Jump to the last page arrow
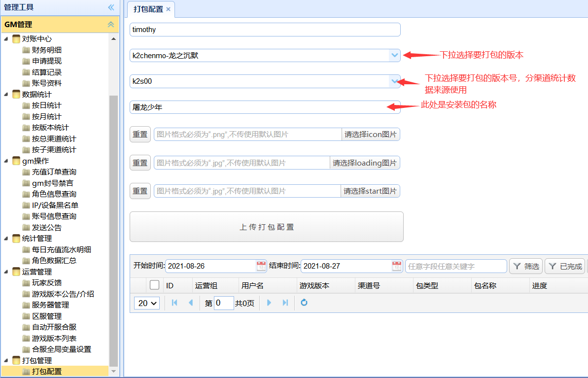The width and height of the screenshot is (588, 378). click(285, 303)
